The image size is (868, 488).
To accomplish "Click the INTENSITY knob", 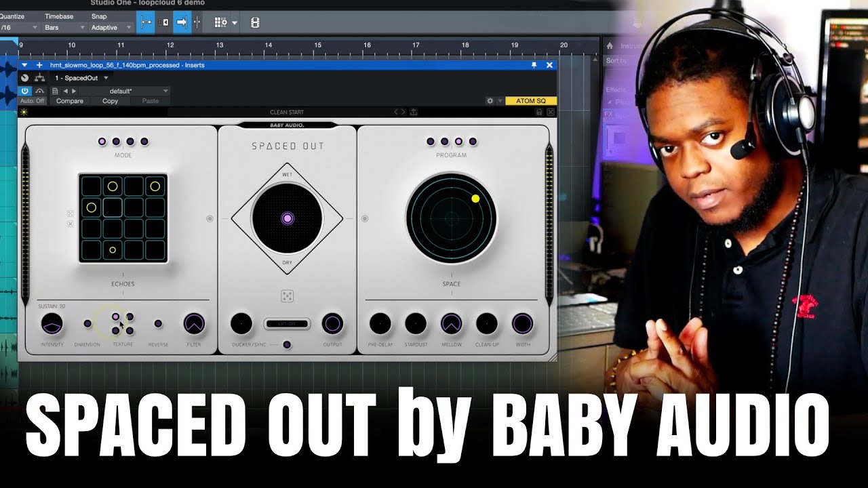I will [x=52, y=325].
